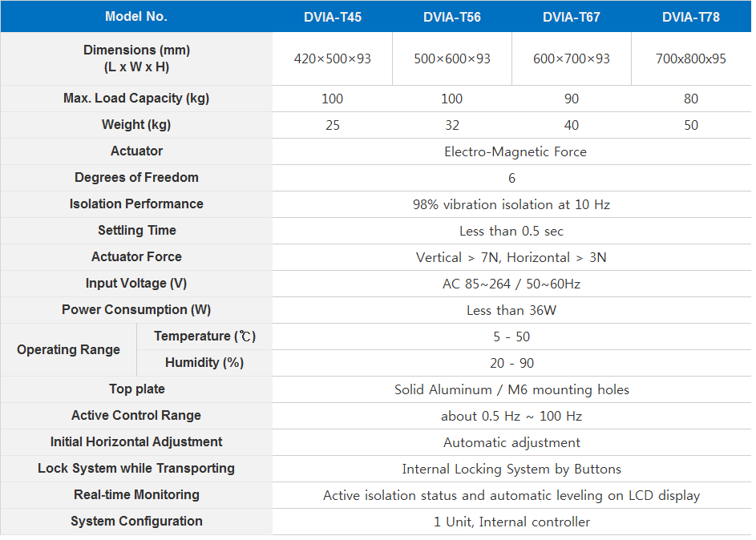The image size is (756, 540).
Task: Select the DVIA-T56 model header
Action: click(x=451, y=17)
